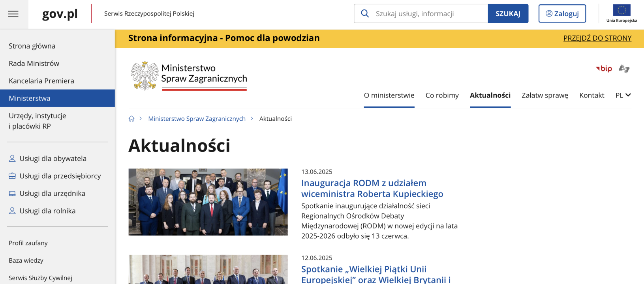Open the Spotkanie Wielkiej Piątki article headline

pos(376,274)
